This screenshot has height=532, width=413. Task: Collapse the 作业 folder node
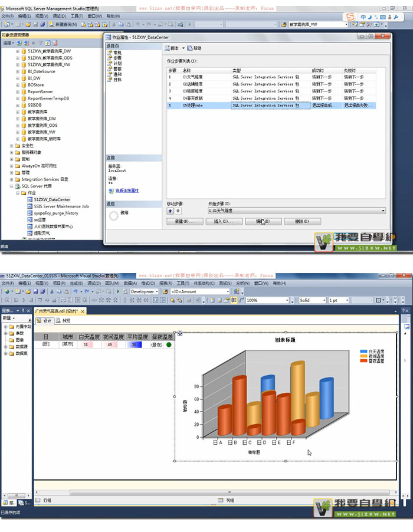(x=18, y=193)
